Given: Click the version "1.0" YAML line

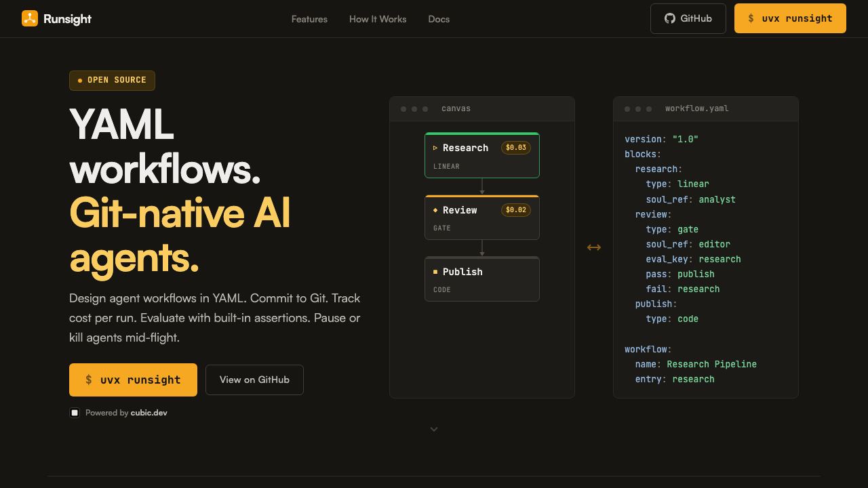Looking at the screenshot, I should pos(661,139).
